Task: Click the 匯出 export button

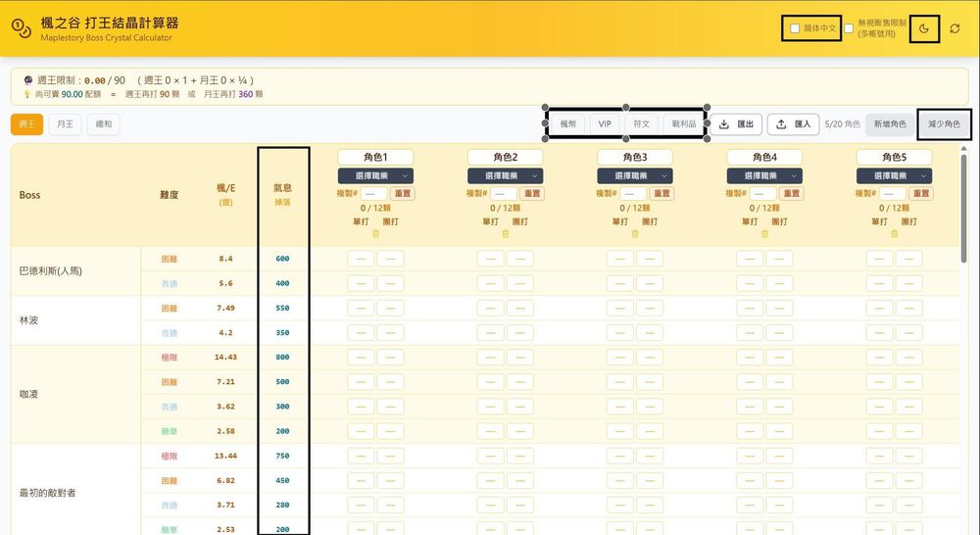Action: [736, 123]
